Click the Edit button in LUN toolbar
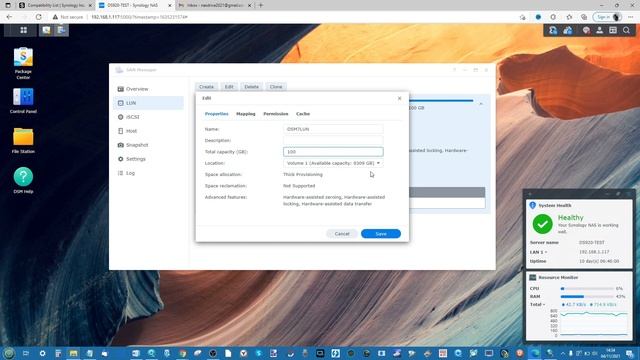The width and height of the screenshot is (640, 360). tap(229, 87)
